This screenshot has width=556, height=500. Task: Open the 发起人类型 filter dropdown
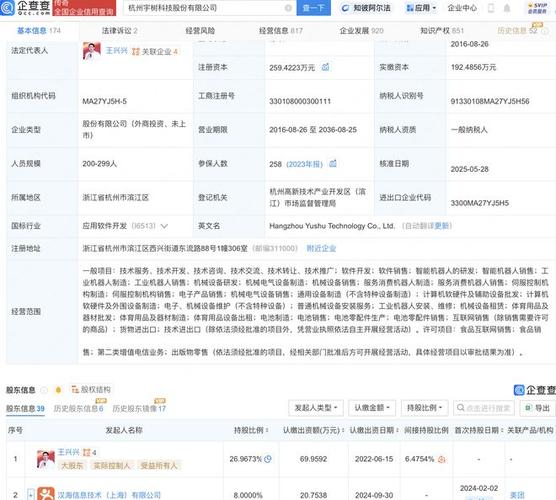click(x=316, y=408)
